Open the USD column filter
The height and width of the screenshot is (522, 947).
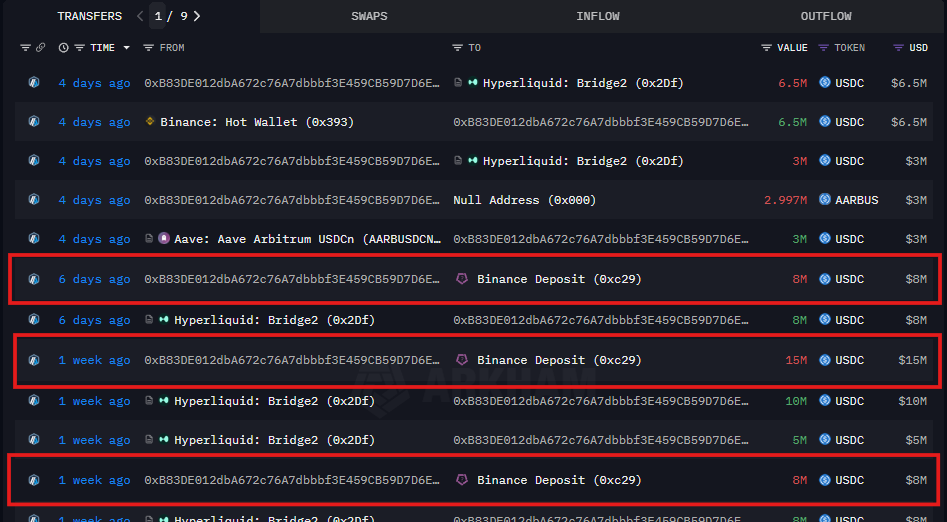click(x=898, y=48)
